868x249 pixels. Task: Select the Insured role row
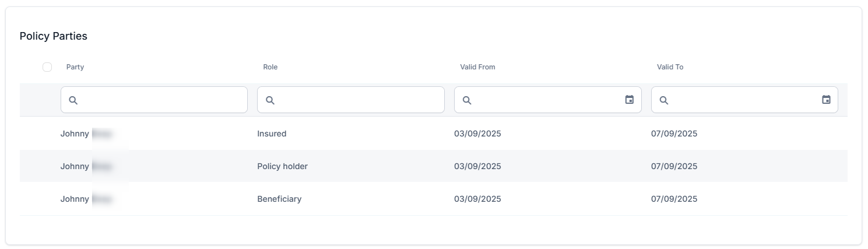(272, 134)
